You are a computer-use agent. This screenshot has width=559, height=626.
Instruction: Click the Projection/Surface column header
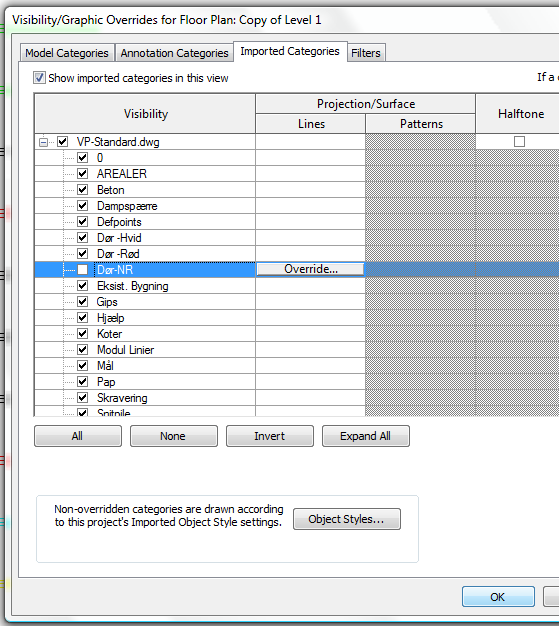[x=366, y=104]
